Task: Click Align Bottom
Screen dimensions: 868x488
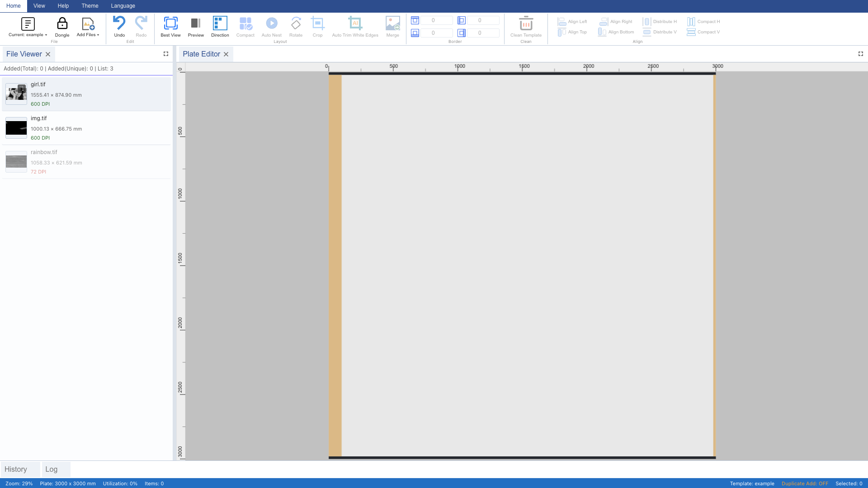Action: (616, 32)
